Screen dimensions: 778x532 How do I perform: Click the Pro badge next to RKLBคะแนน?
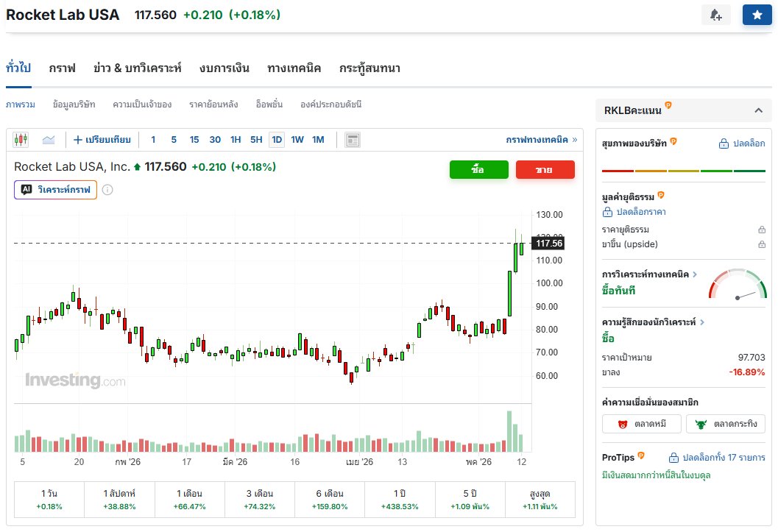(668, 105)
